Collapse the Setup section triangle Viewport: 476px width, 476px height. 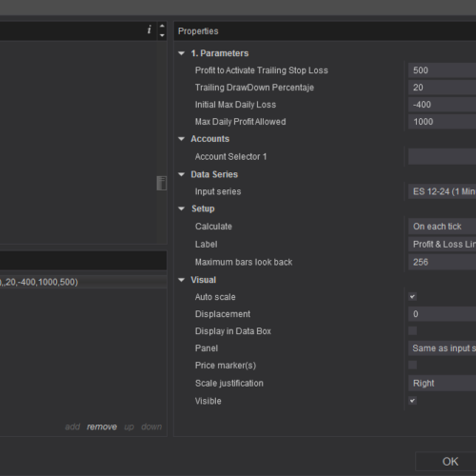point(182,208)
